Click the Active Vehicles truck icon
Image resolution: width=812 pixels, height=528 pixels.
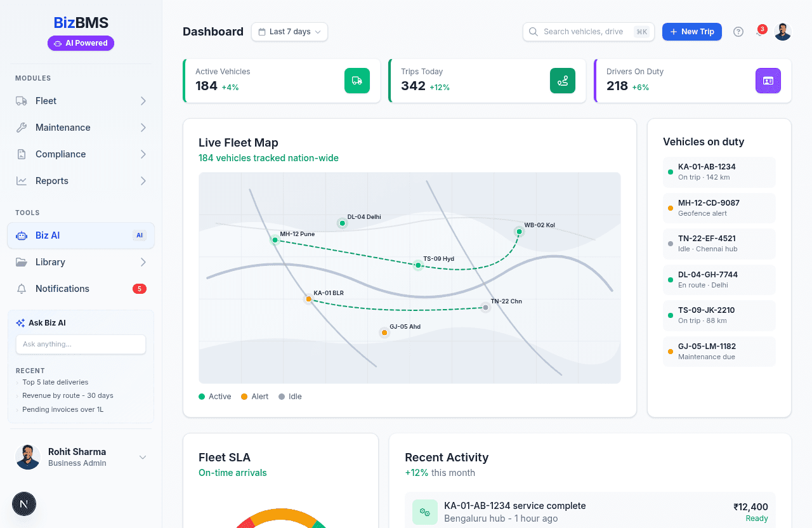point(357,81)
